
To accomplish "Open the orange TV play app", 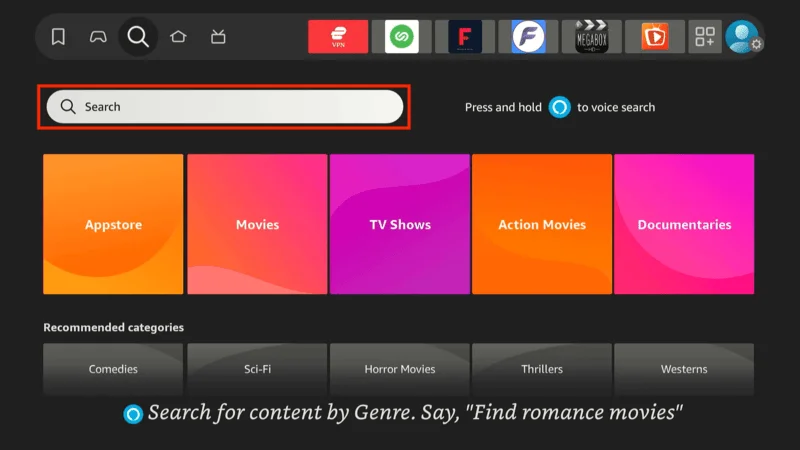I will (655, 37).
